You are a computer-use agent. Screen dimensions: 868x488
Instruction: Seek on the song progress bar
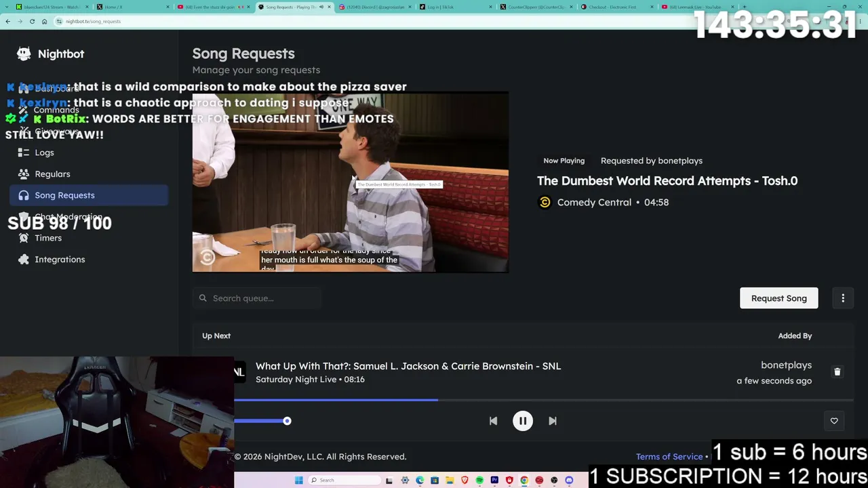point(544,400)
